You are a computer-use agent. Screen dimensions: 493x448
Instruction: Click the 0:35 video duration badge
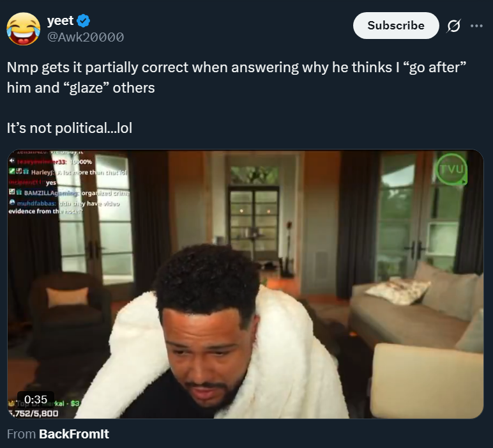[36, 399]
